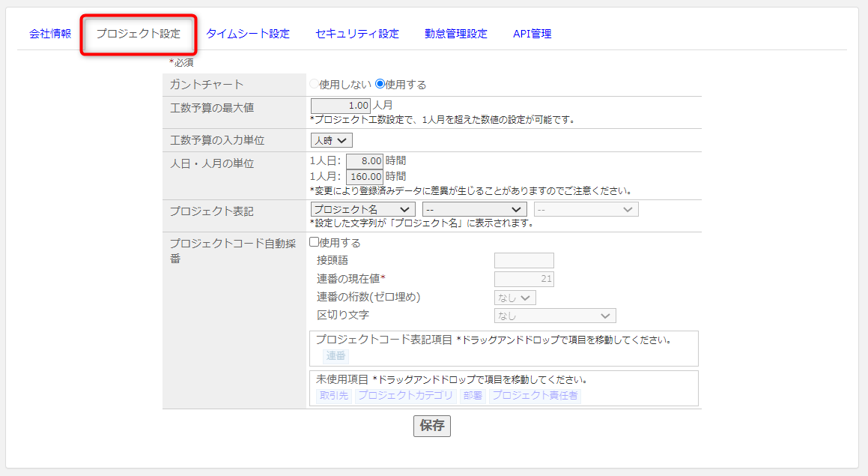Click the プロジェクトコード自動採番 label
This screenshot has width=868, height=476.
coord(232,250)
